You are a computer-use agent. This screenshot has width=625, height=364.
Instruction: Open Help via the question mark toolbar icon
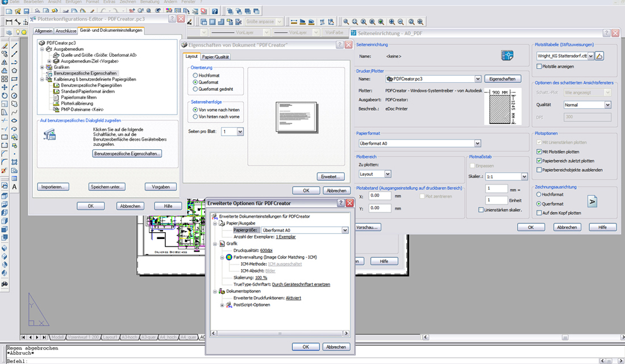(215, 11)
